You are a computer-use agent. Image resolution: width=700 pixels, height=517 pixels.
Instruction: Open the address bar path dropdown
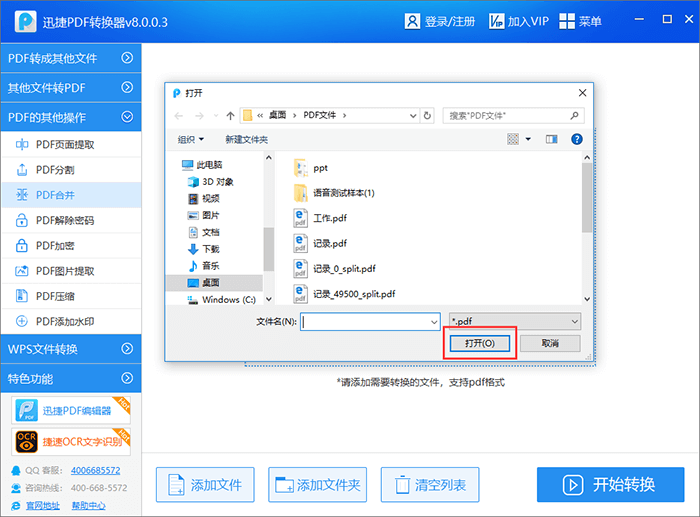click(413, 116)
